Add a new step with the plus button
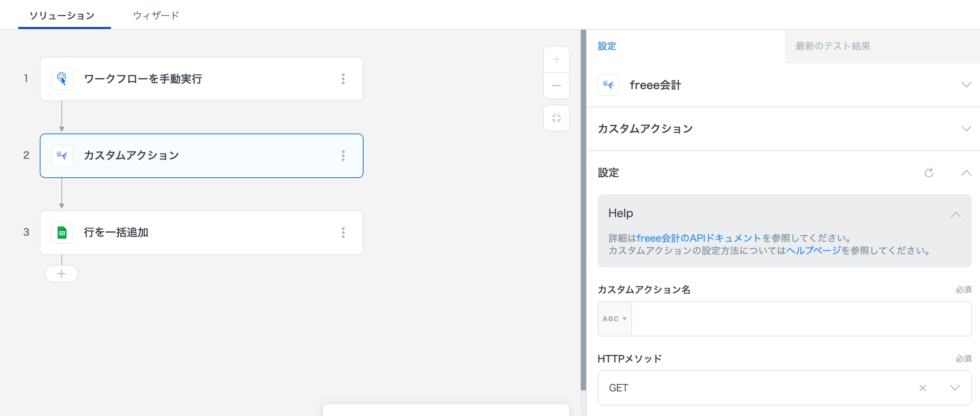The image size is (980, 416). pyautogui.click(x=61, y=274)
